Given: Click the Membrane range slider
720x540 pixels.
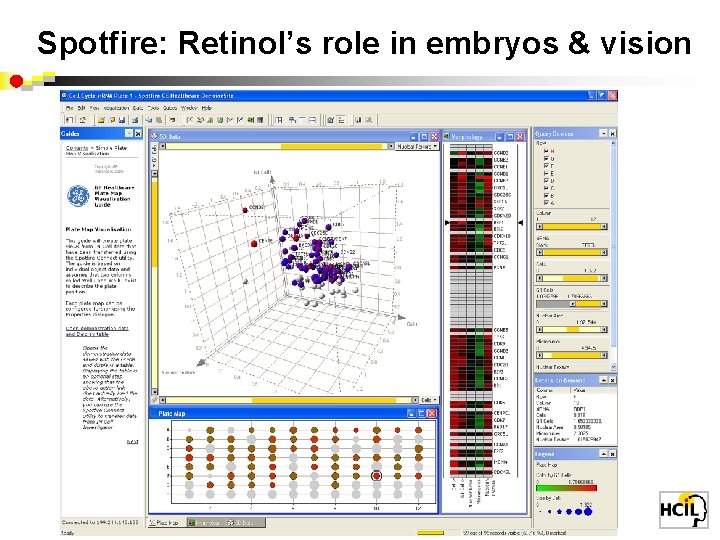Looking at the screenshot, I should coord(572,355).
